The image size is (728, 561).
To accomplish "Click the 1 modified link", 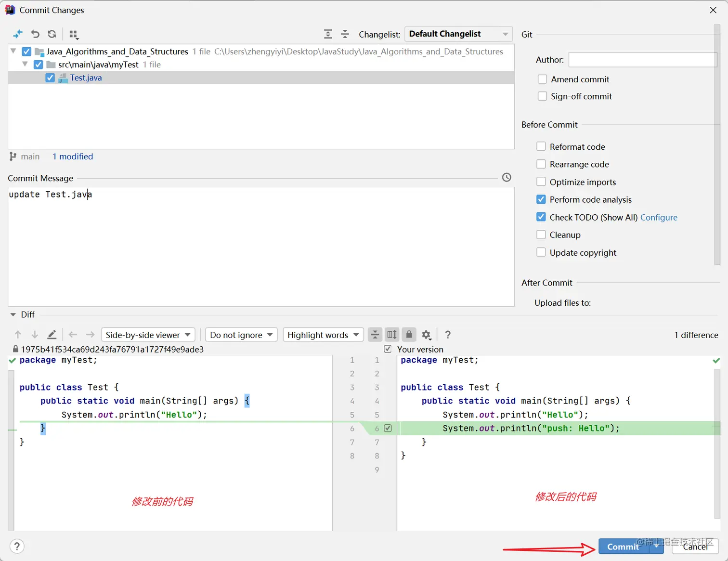I will tap(73, 157).
